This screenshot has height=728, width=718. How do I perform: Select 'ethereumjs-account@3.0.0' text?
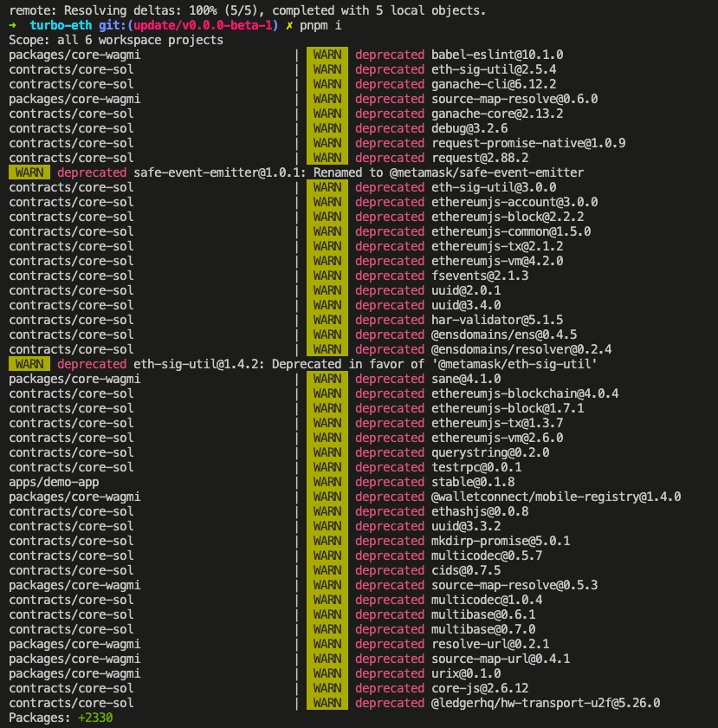click(x=514, y=203)
